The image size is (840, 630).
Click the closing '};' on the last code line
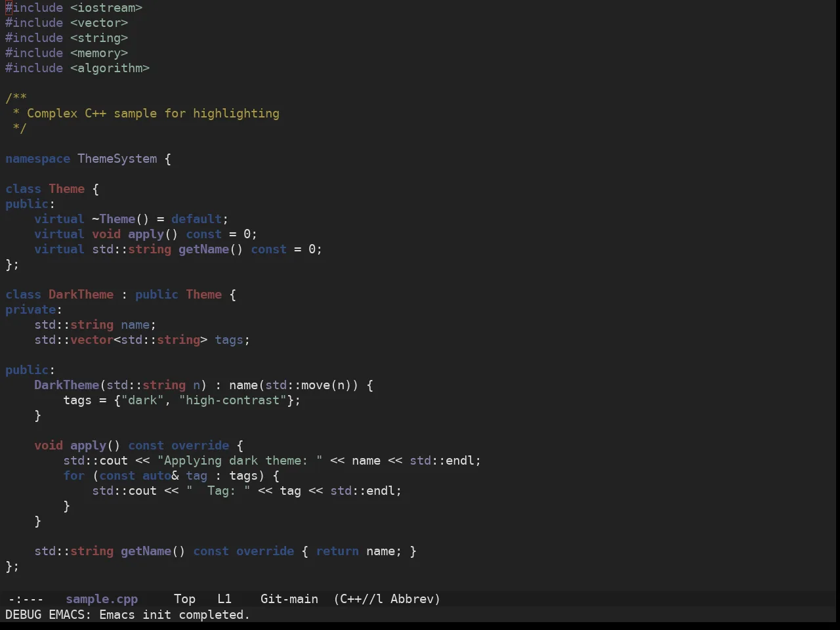pos(12,566)
